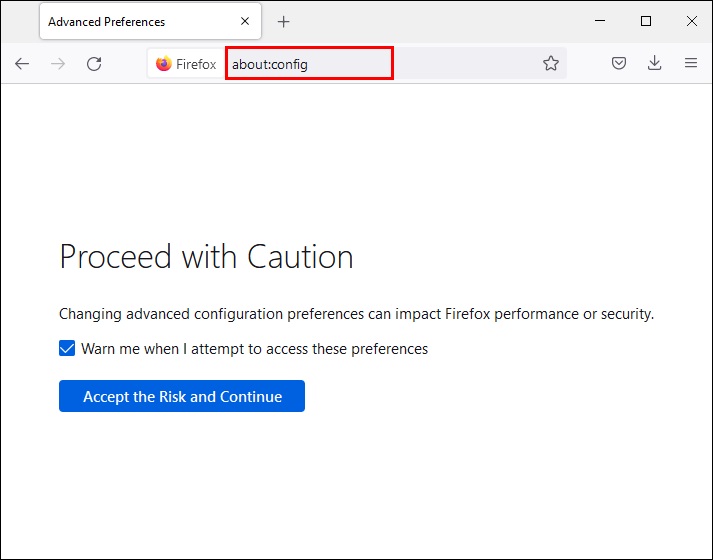Uncheck the warn me checkbox
Viewport: 713px width, 560px height.
click(67, 349)
